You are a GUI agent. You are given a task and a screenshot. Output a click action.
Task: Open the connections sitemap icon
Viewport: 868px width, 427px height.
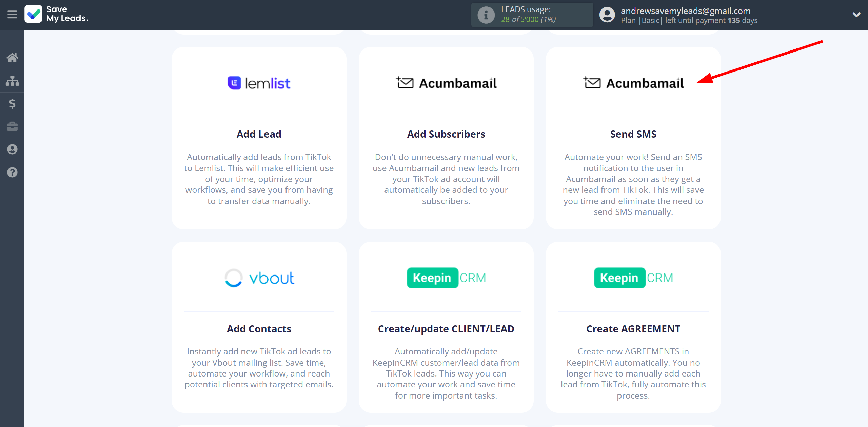(x=12, y=81)
